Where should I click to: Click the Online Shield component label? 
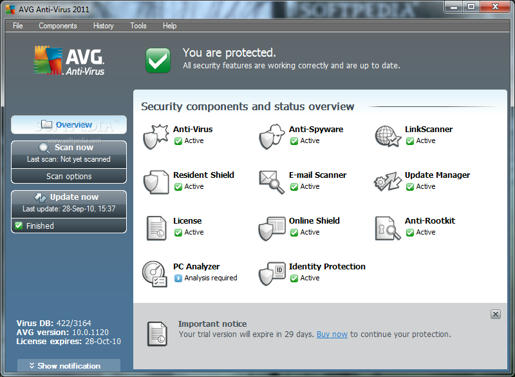click(x=314, y=221)
